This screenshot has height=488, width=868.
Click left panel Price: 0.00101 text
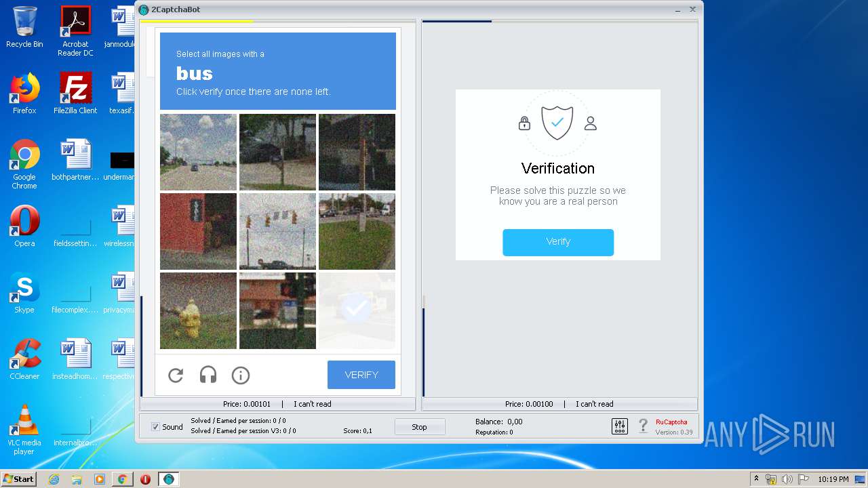[247, 404]
